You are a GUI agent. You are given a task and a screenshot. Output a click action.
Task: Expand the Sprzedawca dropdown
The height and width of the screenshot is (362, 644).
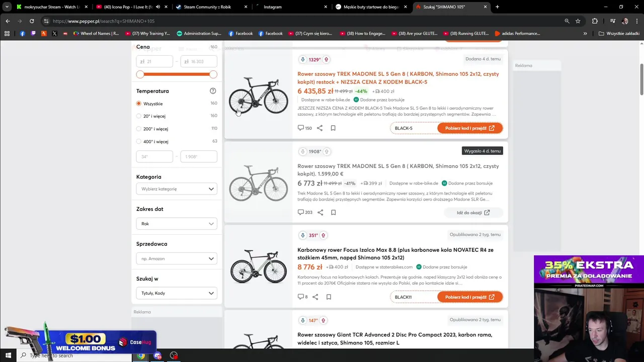coord(177,258)
